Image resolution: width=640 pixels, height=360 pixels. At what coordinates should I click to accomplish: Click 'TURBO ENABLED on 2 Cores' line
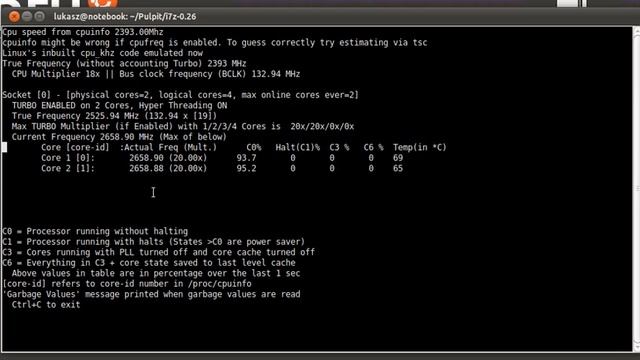119,105
